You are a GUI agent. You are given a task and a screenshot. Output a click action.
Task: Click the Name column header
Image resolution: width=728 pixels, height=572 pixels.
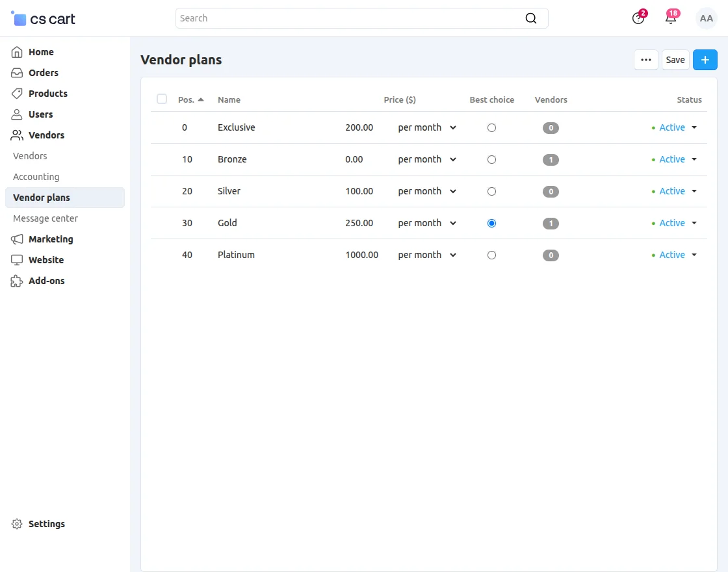229,100
